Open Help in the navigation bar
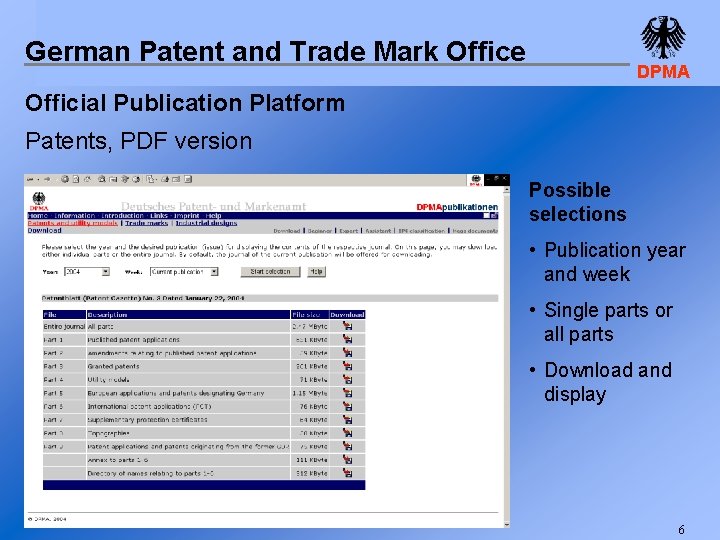 pos(214,216)
